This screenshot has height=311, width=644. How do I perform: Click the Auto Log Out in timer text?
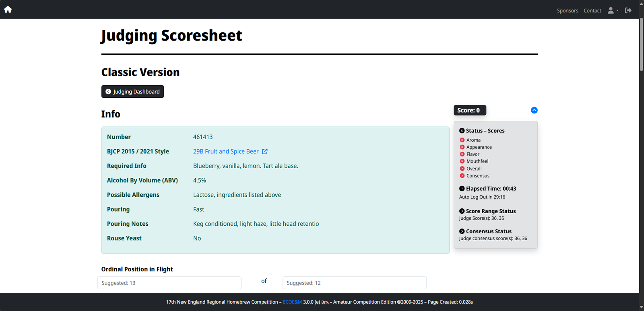pos(482,197)
